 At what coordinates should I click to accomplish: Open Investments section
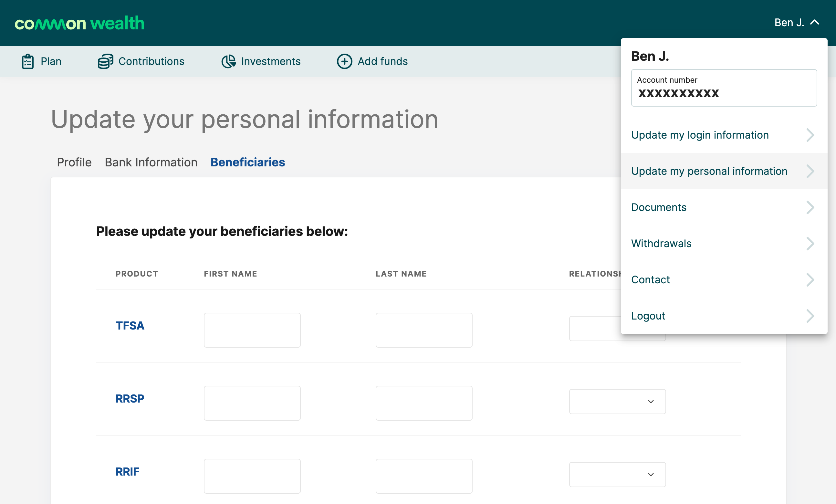coord(261,61)
